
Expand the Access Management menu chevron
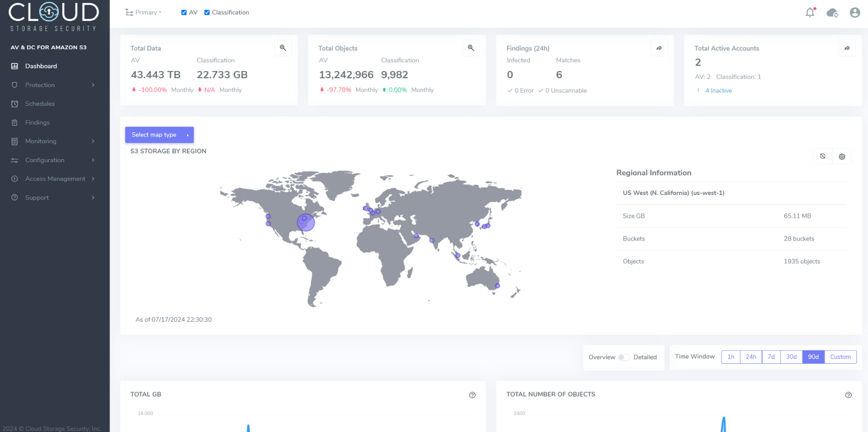(93, 179)
